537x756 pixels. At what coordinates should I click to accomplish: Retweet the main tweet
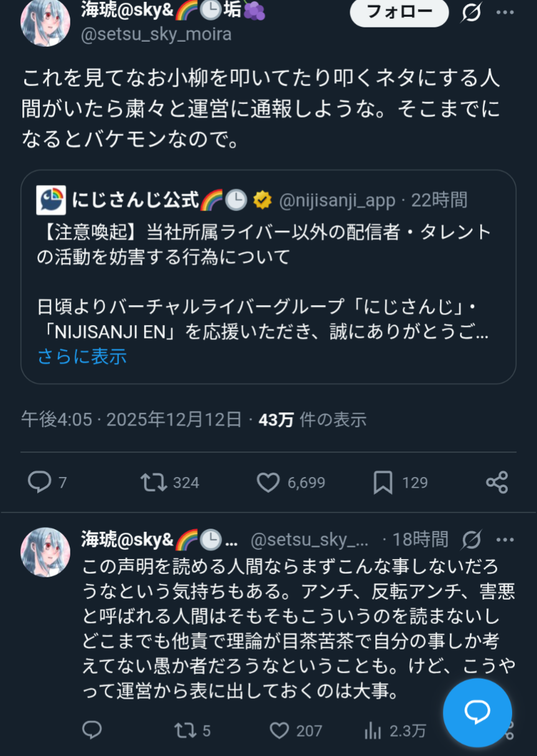pos(153,482)
